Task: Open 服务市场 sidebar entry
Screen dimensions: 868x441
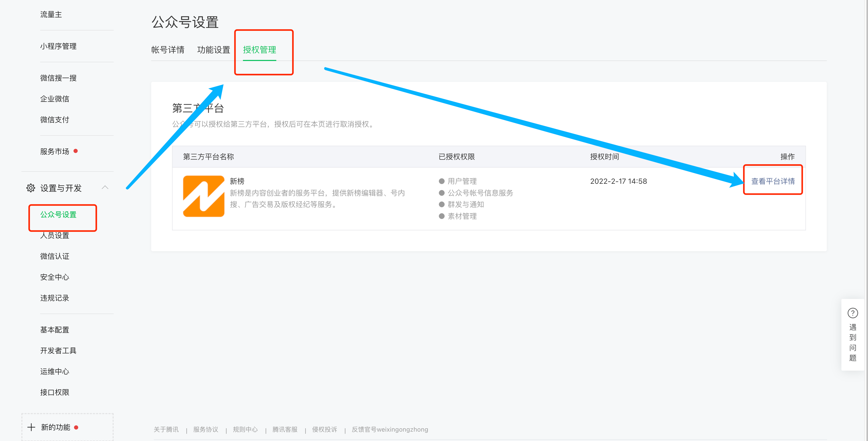Action: 54,152
